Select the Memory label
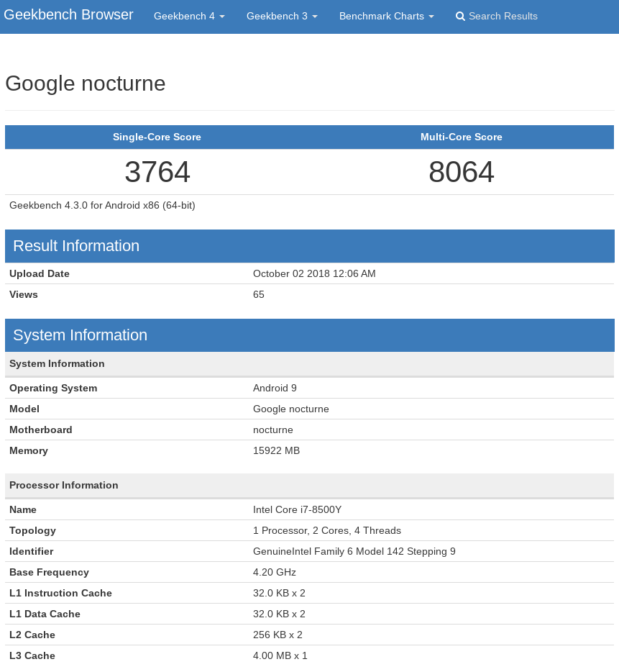The image size is (619, 672). click(x=29, y=451)
